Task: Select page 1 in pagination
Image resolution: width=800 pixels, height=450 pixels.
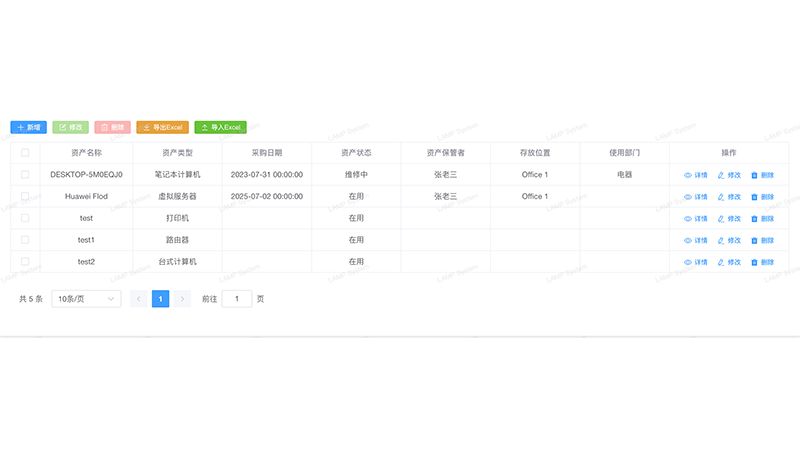Action: [160, 299]
